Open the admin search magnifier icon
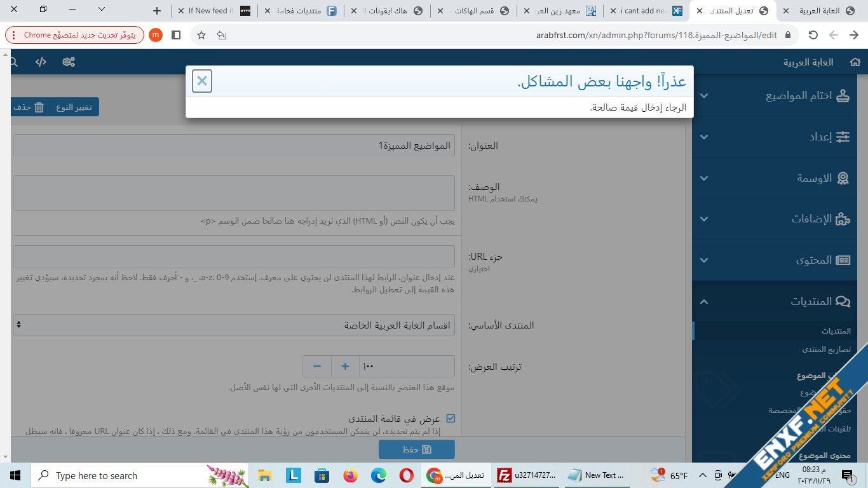 (13, 62)
